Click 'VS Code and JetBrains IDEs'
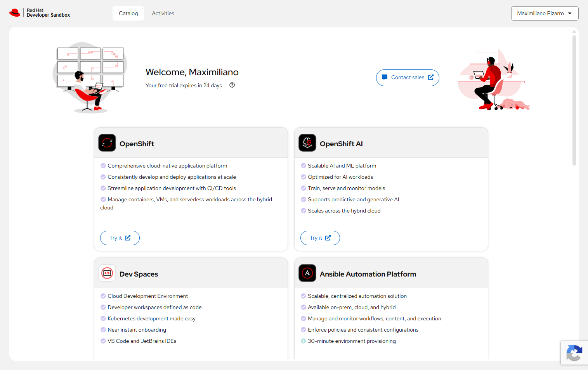Image resolution: width=588 pixels, height=370 pixels. pyautogui.click(x=142, y=341)
